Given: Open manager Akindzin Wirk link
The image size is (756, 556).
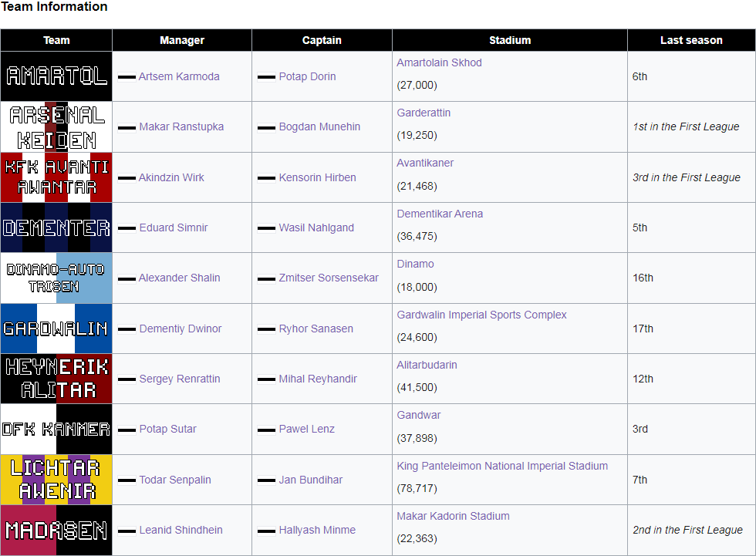Looking at the screenshot, I should pyautogui.click(x=171, y=177).
